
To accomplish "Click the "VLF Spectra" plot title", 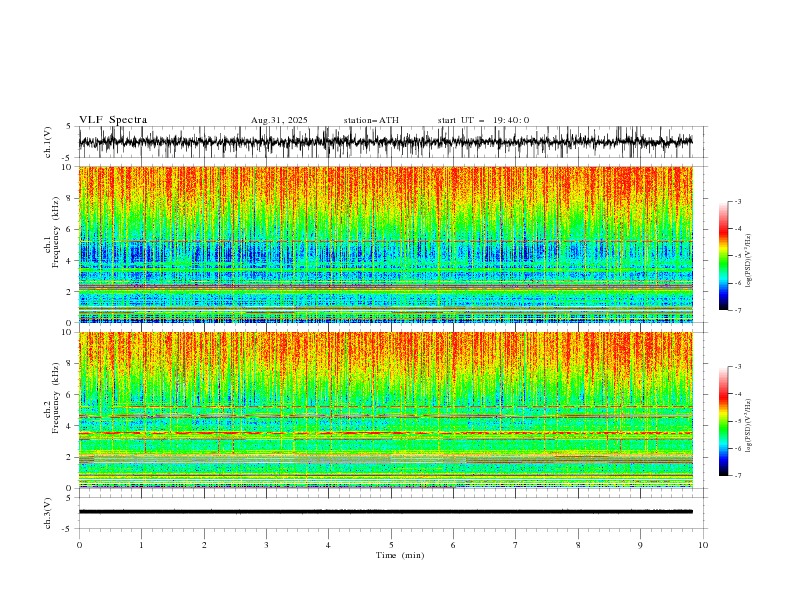I will (x=113, y=120).
